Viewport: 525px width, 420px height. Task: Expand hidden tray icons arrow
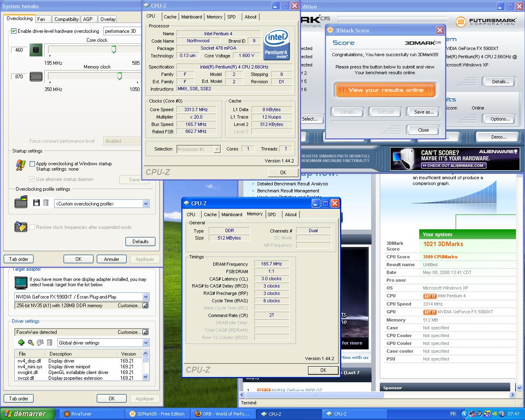tap(464, 414)
